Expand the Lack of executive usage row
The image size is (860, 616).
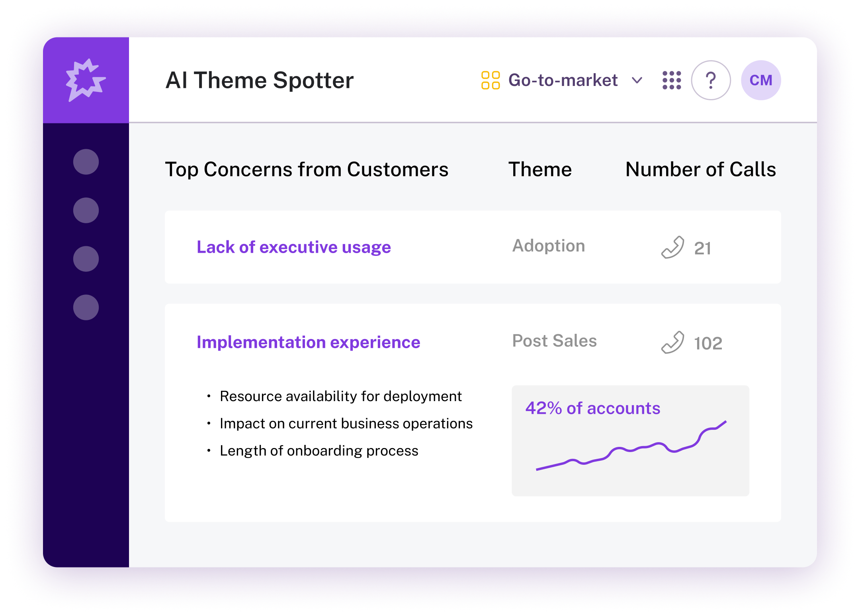(473, 247)
